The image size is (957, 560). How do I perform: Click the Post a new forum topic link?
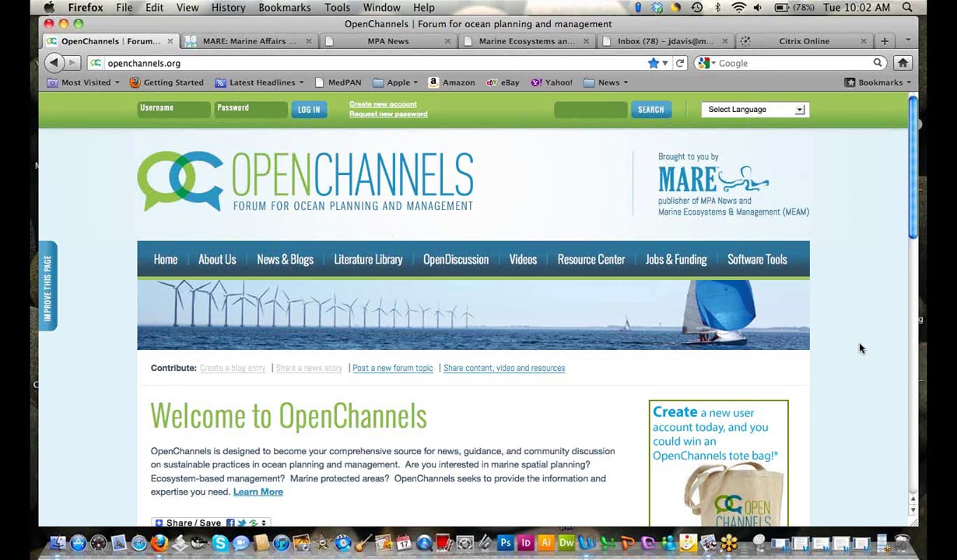[393, 368]
